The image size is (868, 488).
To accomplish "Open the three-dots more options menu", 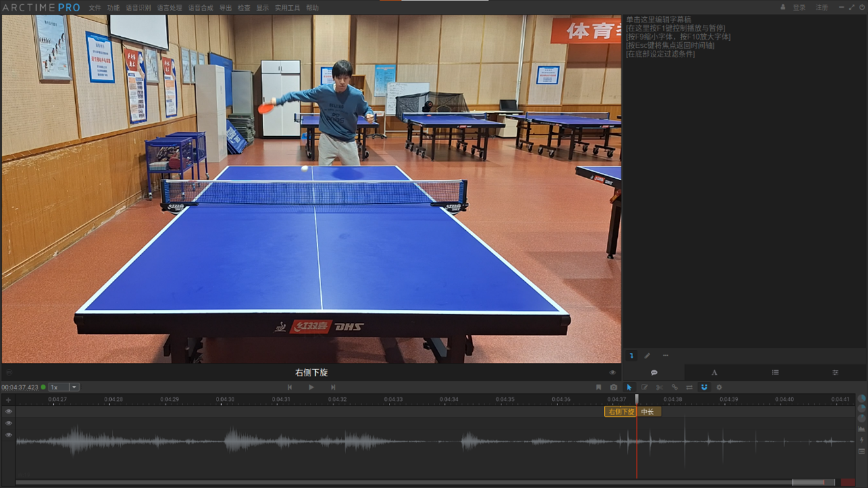I will pyautogui.click(x=665, y=356).
